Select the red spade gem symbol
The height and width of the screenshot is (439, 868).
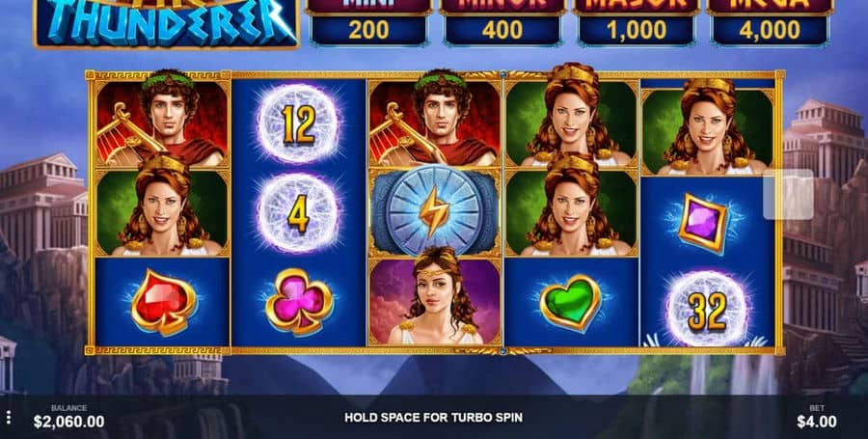point(164,302)
